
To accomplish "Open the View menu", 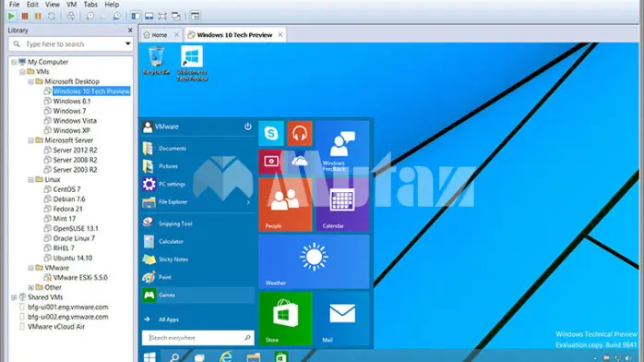I will [53, 5].
